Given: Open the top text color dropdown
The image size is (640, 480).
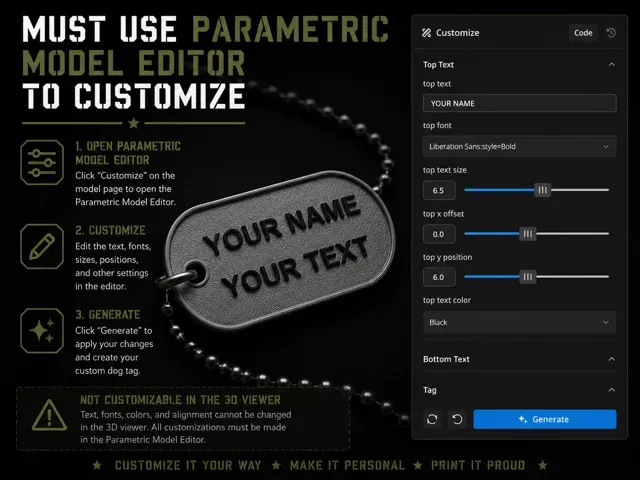Looking at the screenshot, I should point(520,322).
